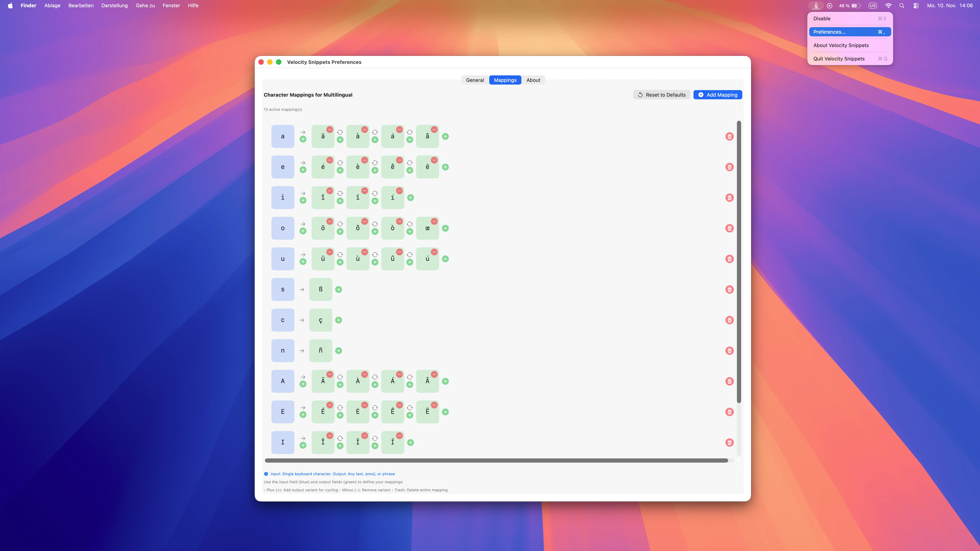This screenshot has width=980, height=551.
Task: Add a variant at end of 'i' row
Action: (x=411, y=198)
